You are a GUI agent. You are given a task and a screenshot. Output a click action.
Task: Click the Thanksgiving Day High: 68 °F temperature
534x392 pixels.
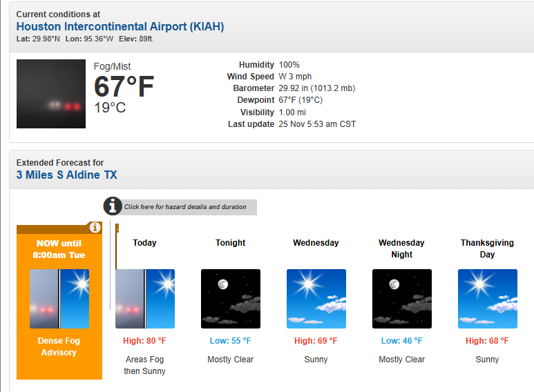[488, 341]
